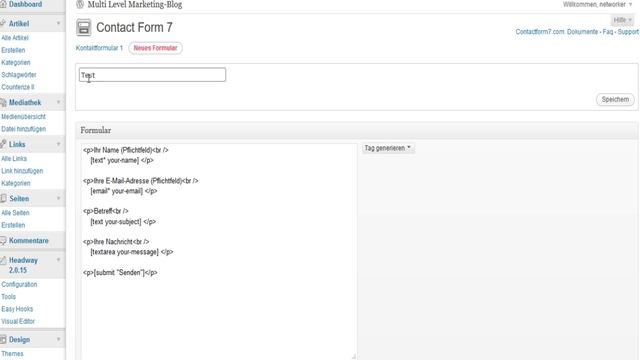
Task: Open Kontaktformular 1 link
Action: pyautogui.click(x=99, y=48)
